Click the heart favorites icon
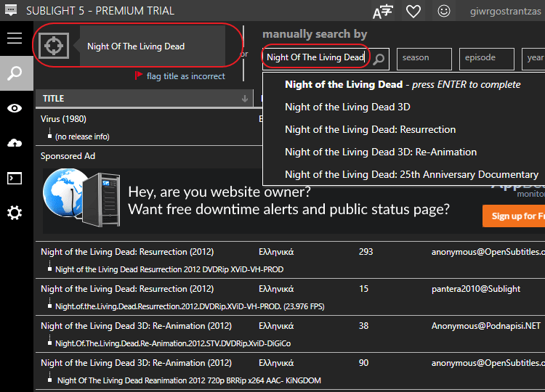Viewport: 545px width, 392px height. (x=413, y=11)
